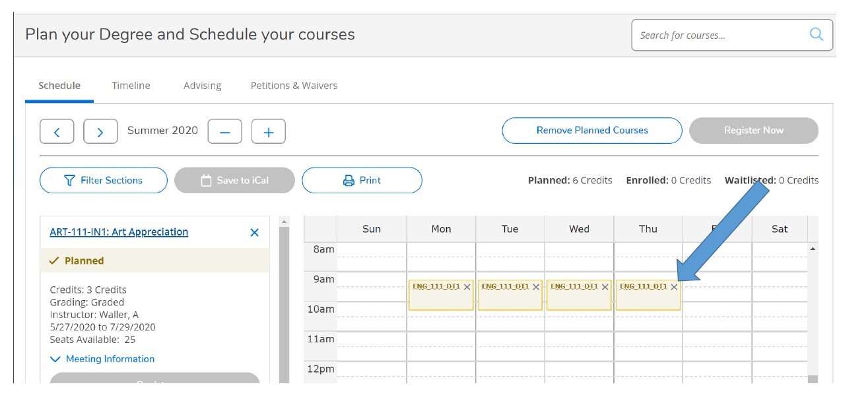
Task: Open ART-111-IN1: Art Appreciation link
Action: coord(119,232)
